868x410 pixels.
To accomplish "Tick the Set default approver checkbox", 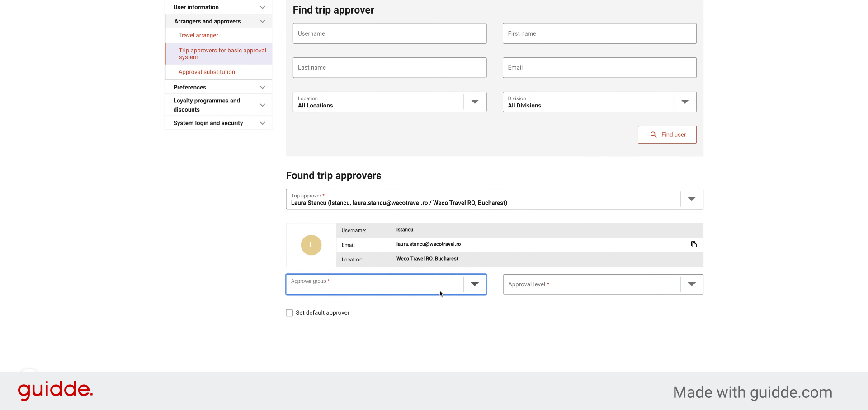I will click(x=289, y=312).
